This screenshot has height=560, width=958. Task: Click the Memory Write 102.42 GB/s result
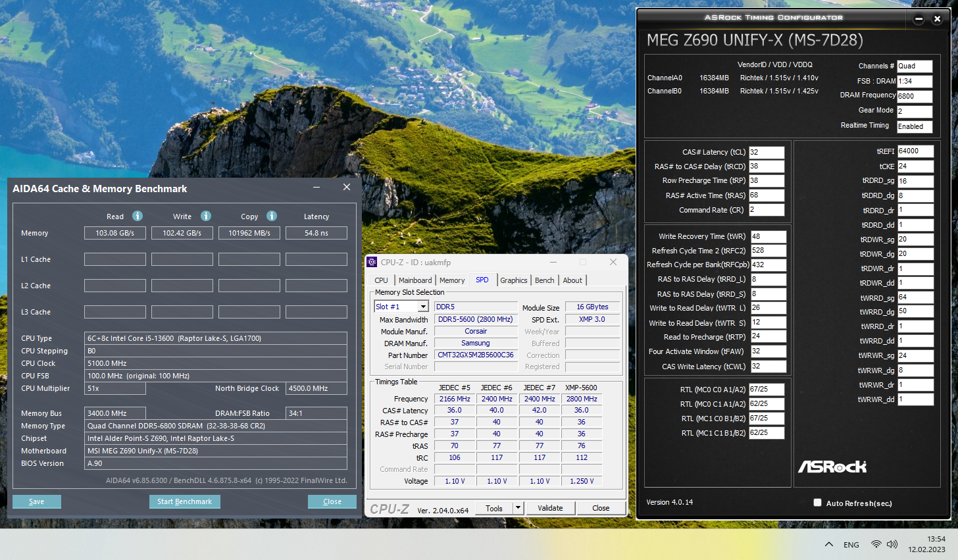point(182,233)
